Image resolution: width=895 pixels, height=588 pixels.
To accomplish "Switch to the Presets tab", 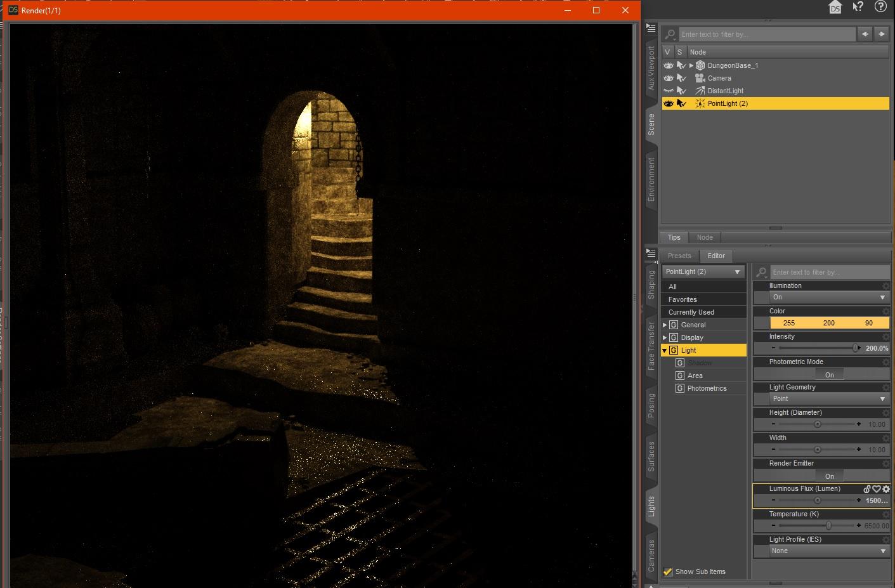I will 679,256.
